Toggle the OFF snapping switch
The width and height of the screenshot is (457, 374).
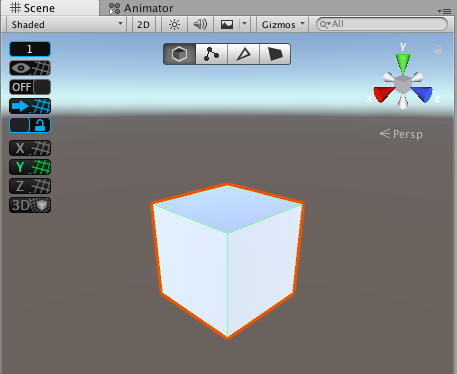click(30, 87)
